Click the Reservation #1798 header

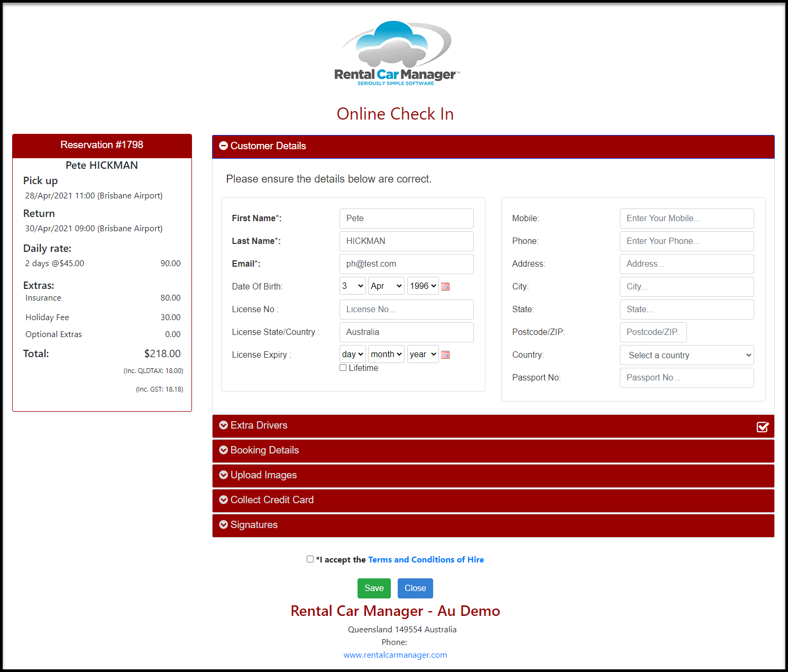pyautogui.click(x=102, y=146)
